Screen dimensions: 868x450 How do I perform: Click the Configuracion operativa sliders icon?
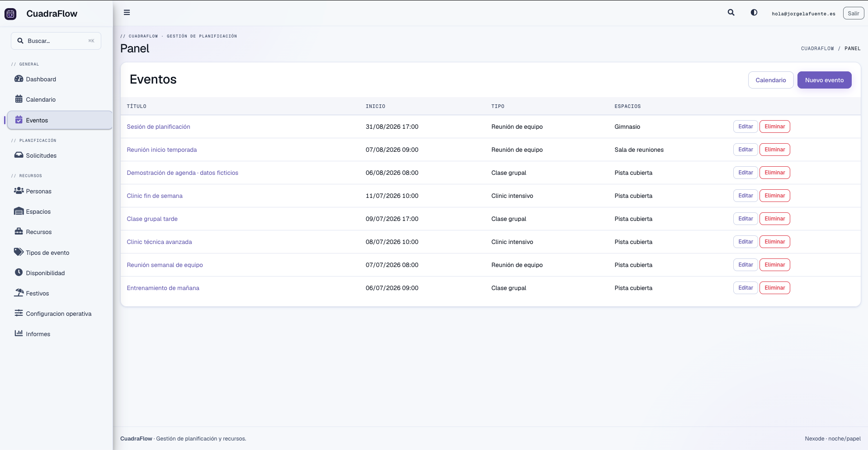[19, 313]
